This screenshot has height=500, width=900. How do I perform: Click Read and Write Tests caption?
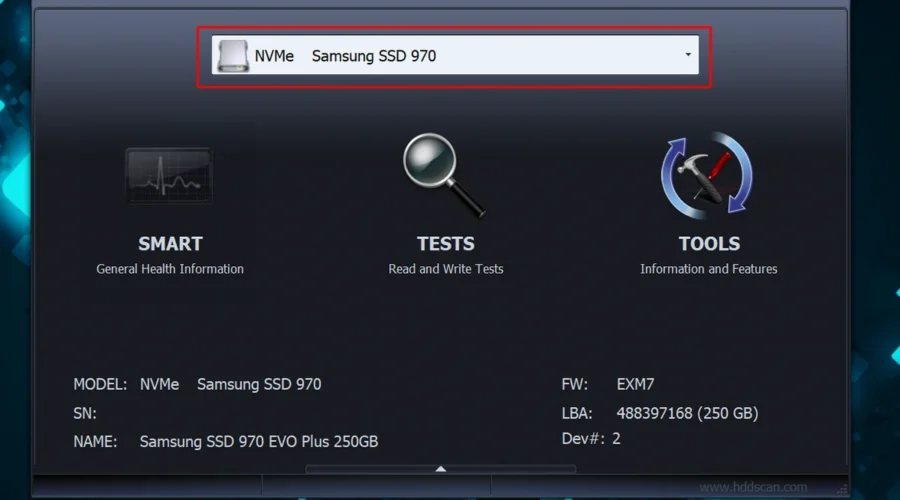446,269
